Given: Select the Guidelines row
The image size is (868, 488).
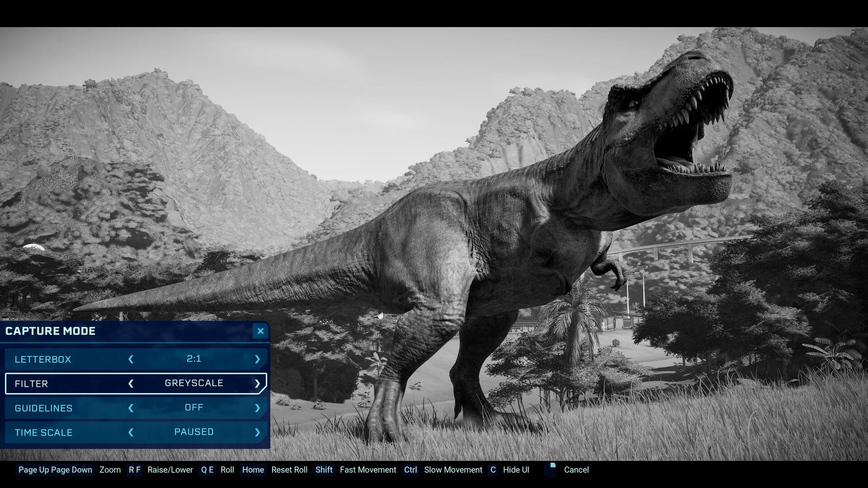Looking at the screenshot, I should click(x=43, y=408).
